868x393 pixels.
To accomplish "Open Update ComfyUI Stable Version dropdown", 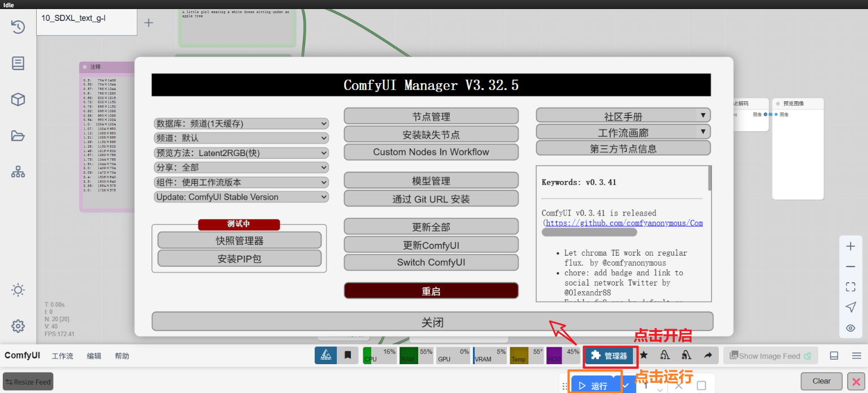I will click(241, 197).
